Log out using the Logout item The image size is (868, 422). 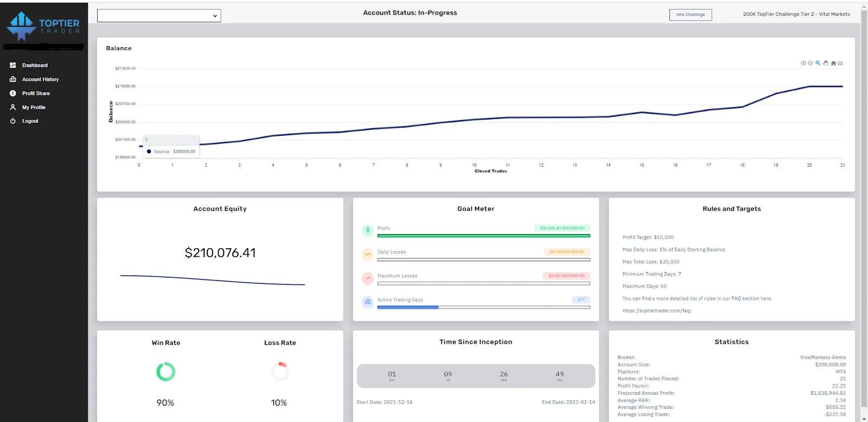(x=30, y=121)
